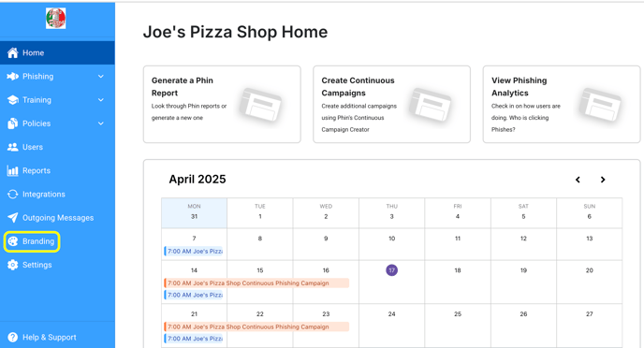Viewport: 644px width, 348px height.
Task: Click the Integrations sync icon
Action: coord(13,194)
